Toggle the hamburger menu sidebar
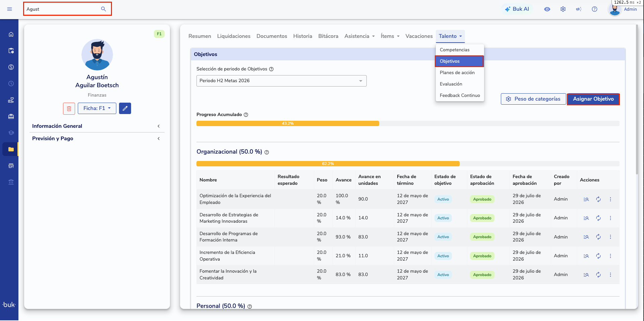The width and height of the screenshot is (644, 321). click(10, 9)
